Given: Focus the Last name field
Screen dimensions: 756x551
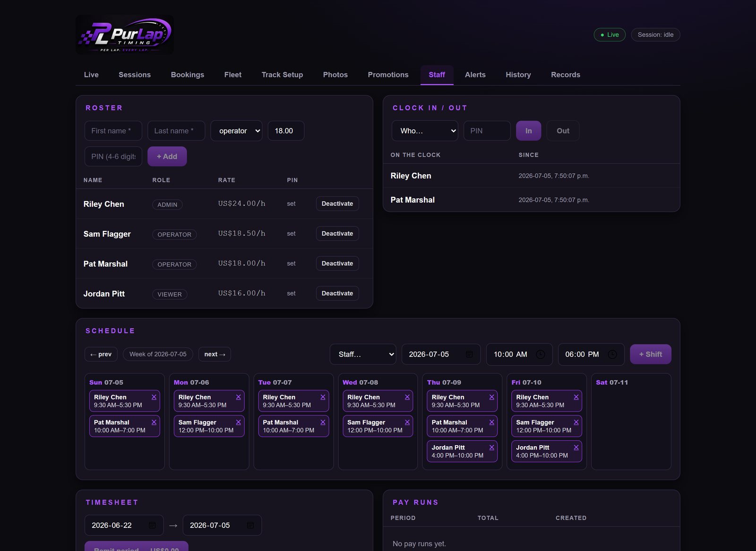Looking at the screenshot, I should point(176,131).
